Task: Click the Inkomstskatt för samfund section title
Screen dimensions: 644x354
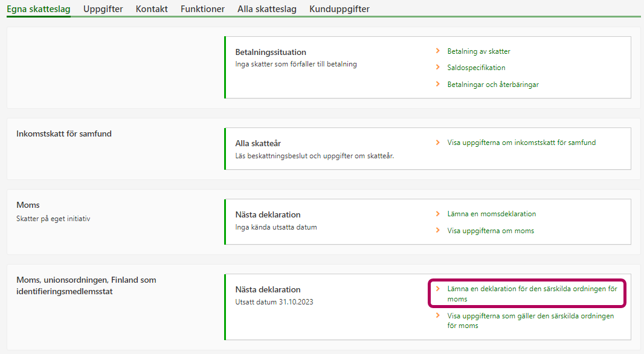Action: tap(64, 134)
